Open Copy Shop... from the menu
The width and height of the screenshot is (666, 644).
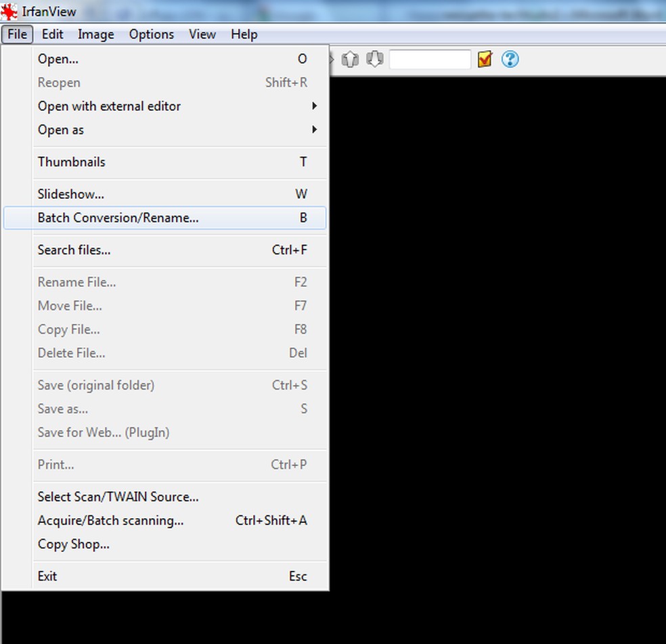click(164, 545)
